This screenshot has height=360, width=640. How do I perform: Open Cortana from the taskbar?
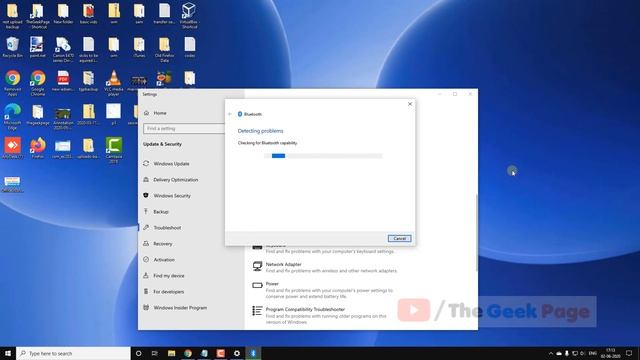138,353
